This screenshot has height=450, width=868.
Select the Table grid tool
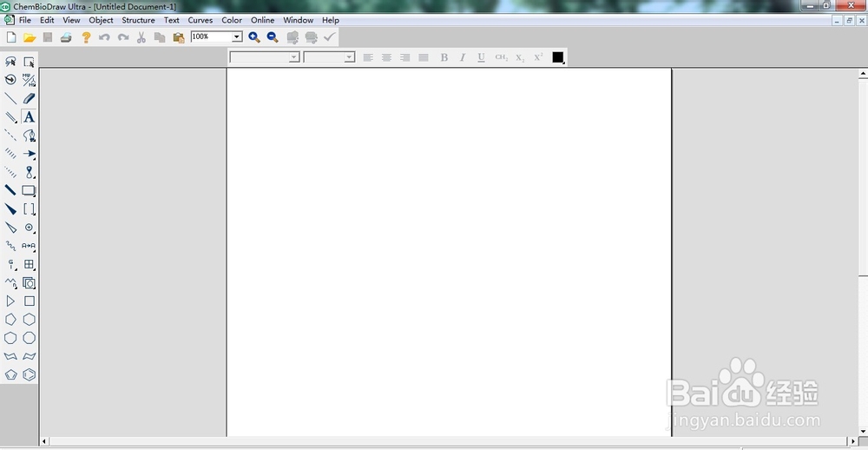29,264
